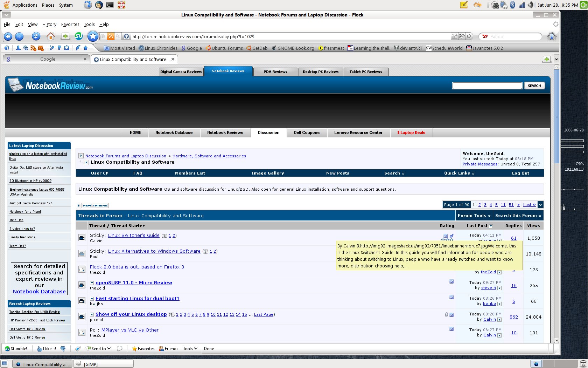The height and width of the screenshot is (368, 588).
Task: Click the green plus My World icon
Action: (x=65, y=36)
